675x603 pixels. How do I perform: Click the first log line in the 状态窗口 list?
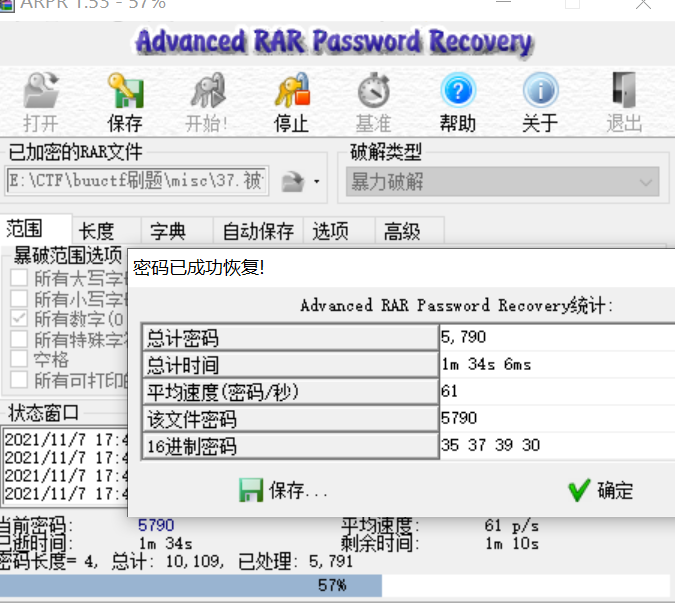tap(66, 439)
